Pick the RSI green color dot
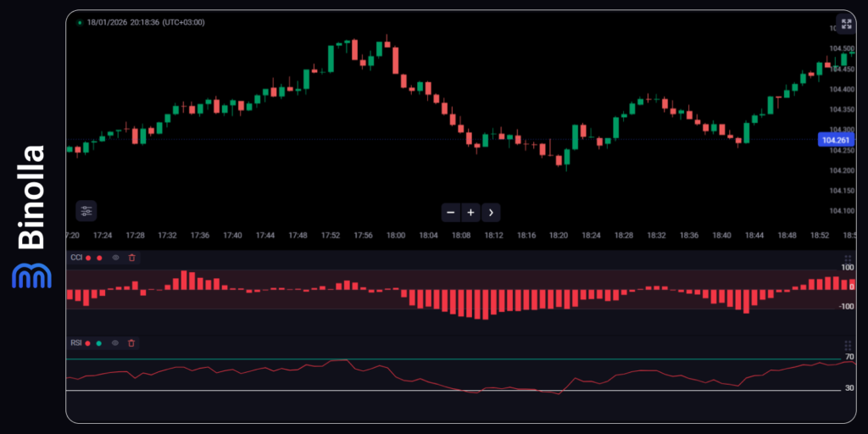Screen dimensions: 868x434 [99, 343]
